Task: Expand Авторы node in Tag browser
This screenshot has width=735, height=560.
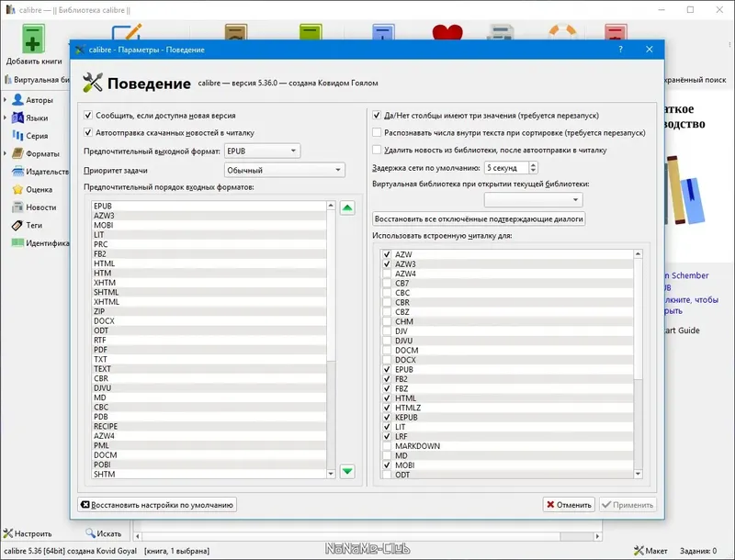Action: point(6,100)
